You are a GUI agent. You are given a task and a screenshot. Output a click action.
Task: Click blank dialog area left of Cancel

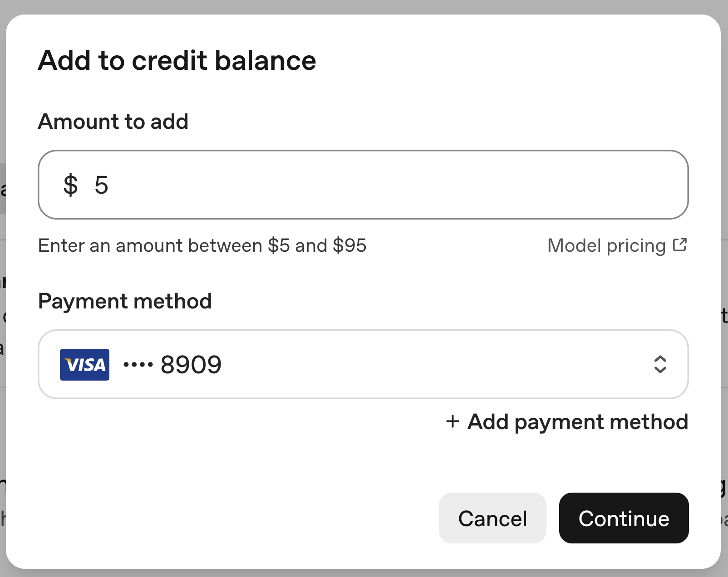tap(227, 518)
